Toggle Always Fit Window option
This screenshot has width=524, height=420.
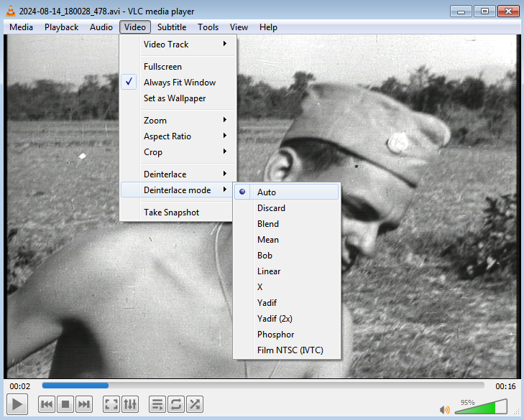(x=178, y=82)
